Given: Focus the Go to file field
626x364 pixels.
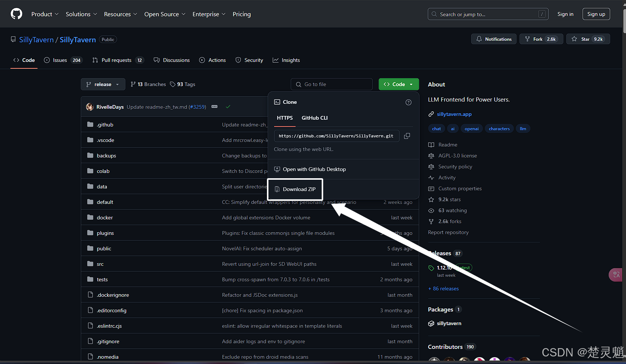Looking at the screenshot, I should point(332,84).
